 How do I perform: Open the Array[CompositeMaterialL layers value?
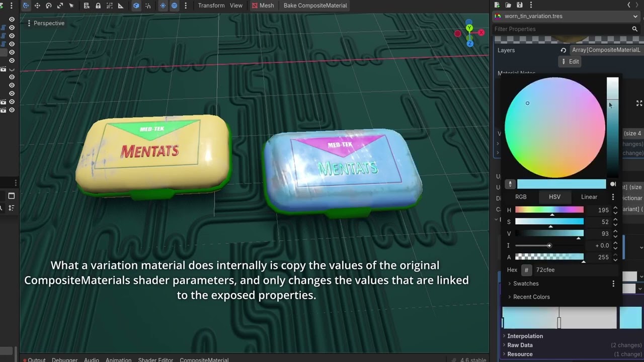click(x=606, y=50)
